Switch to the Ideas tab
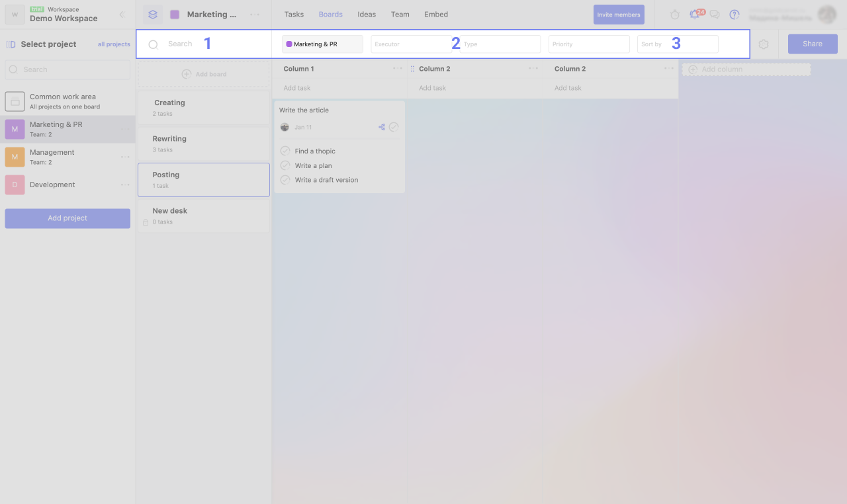847x504 pixels. [x=367, y=15]
